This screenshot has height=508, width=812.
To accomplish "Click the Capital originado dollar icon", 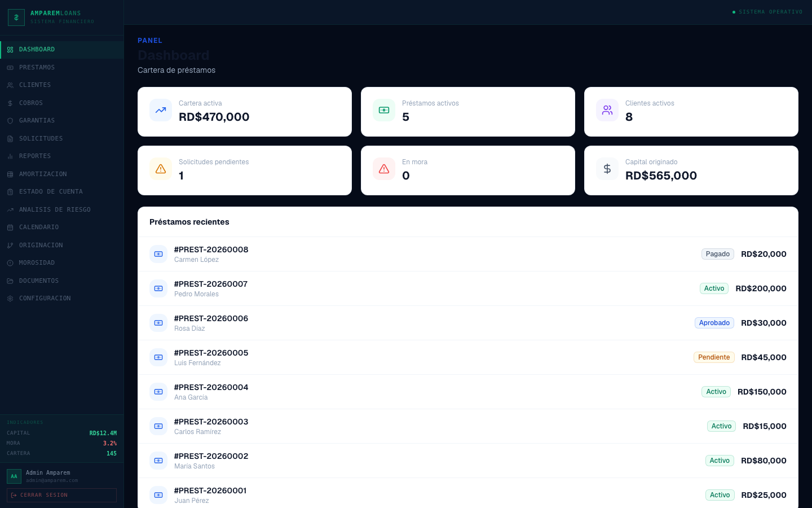I will (x=607, y=169).
